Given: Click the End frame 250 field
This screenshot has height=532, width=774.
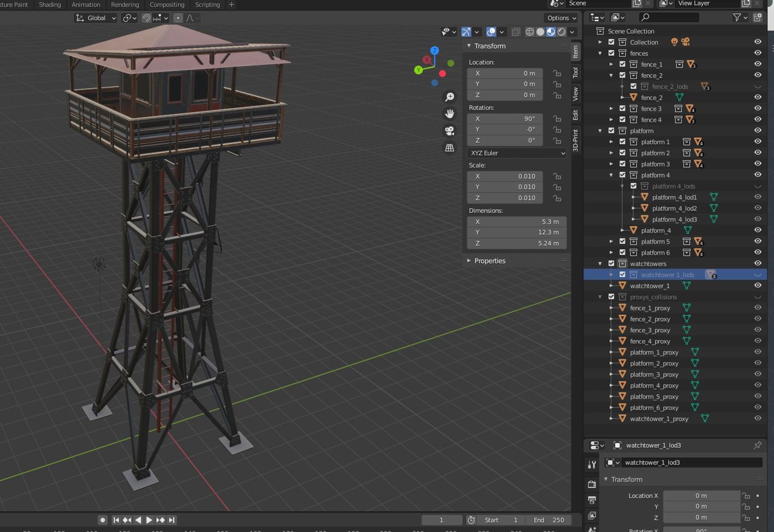Looking at the screenshot, I should coord(549,520).
